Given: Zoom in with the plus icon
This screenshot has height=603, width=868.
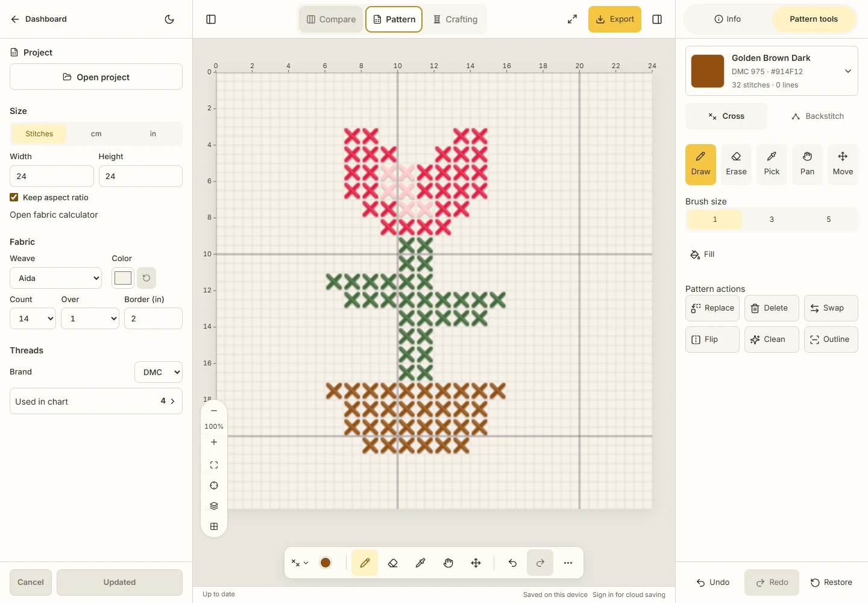Looking at the screenshot, I should pos(214,442).
